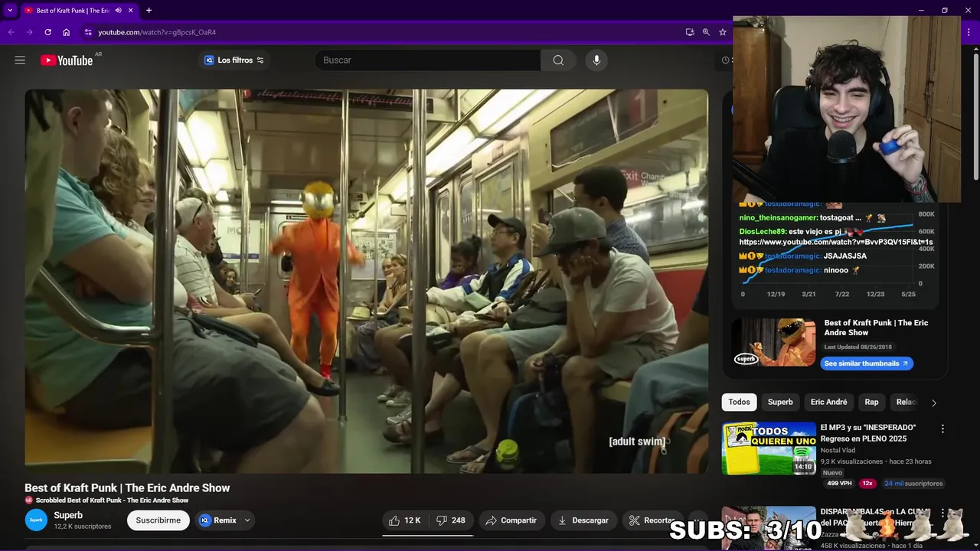
Task: Click the [adult swim] watermark in video
Action: [x=637, y=442]
